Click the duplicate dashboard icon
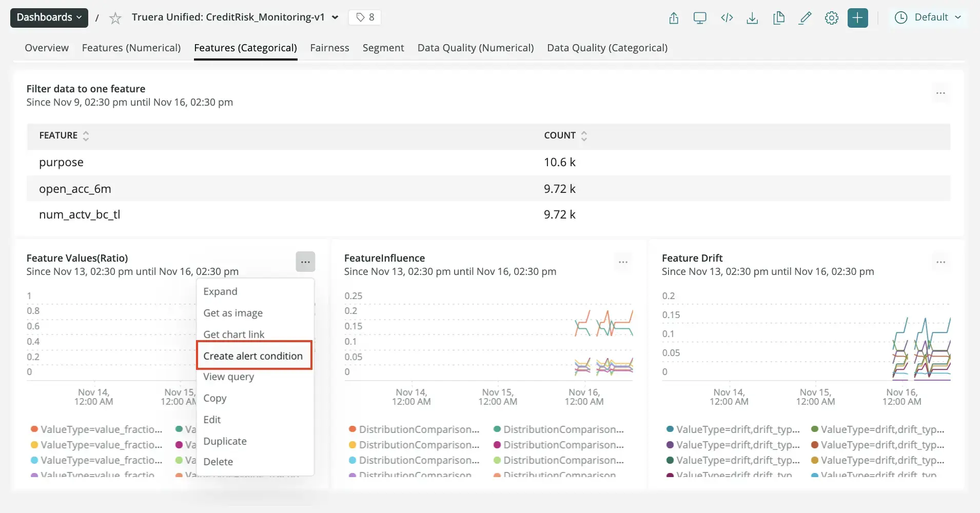This screenshot has height=513, width=980. coord(779,18)
